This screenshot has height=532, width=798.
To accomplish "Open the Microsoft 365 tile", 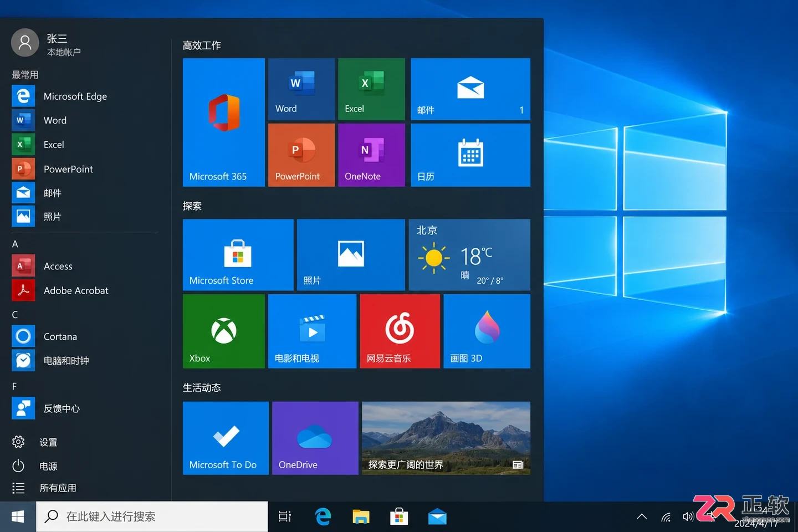I will click(x=224, y=122).
